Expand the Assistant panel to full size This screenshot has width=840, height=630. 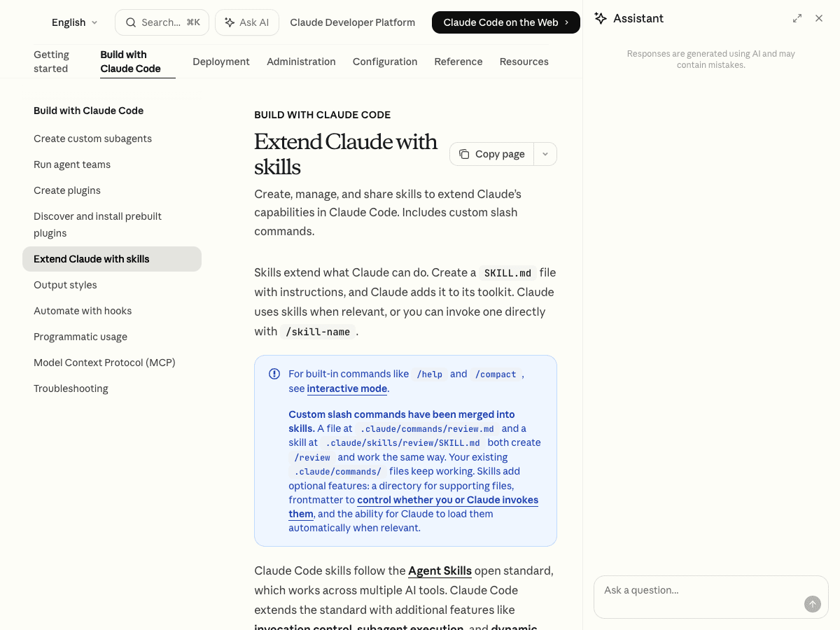click(x=797, y=18)
